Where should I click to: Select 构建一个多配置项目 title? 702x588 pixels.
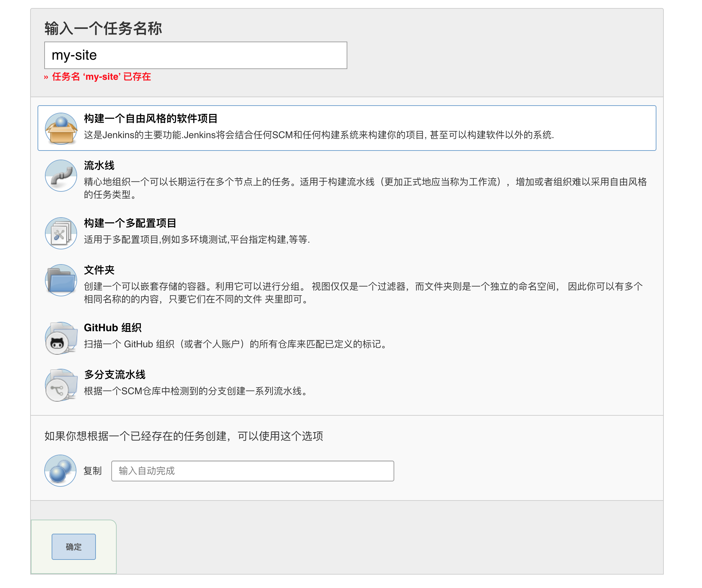(x=130, y=223)
